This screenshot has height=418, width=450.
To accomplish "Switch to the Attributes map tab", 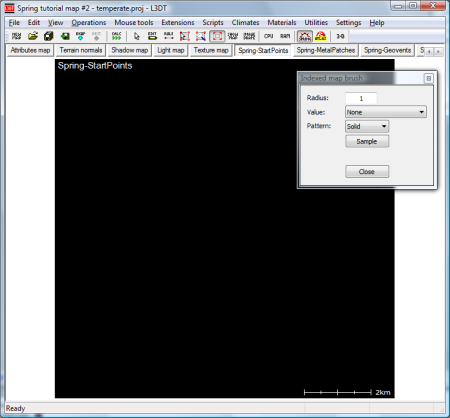I will [x=30, y=50].
